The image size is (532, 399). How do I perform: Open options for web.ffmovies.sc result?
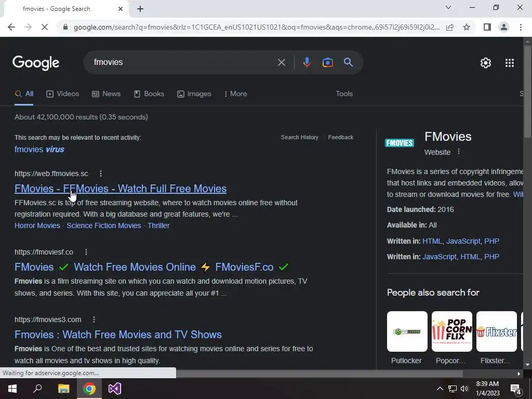[101, 174]
